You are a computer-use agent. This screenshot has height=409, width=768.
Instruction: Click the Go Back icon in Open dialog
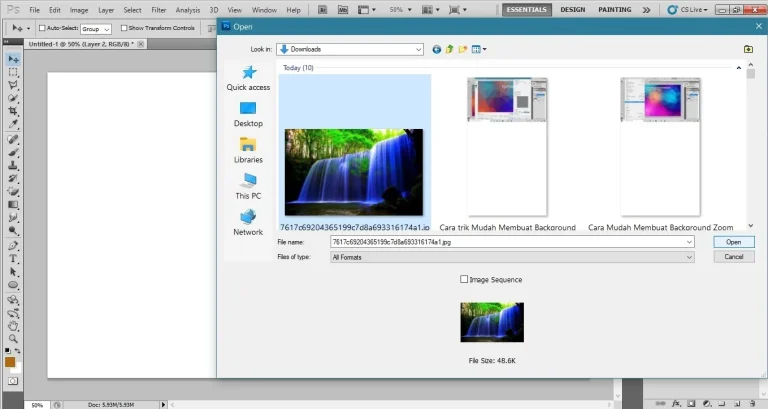437,49
